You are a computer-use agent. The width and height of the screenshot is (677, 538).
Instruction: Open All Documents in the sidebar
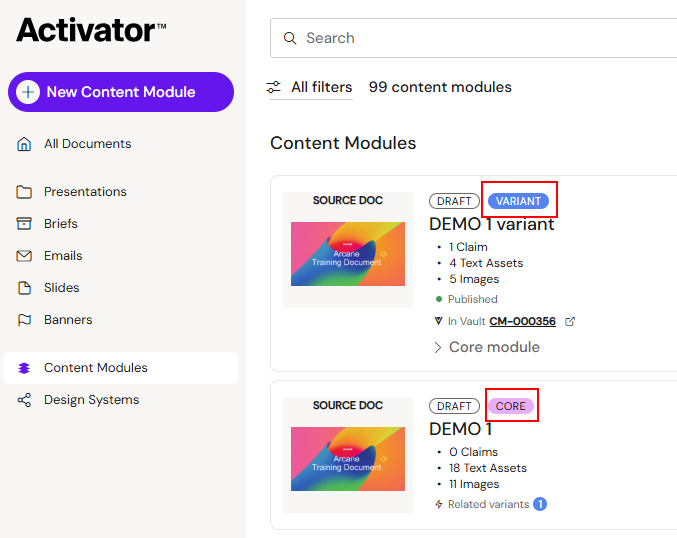pyautogui.click(x=88, y=144)
